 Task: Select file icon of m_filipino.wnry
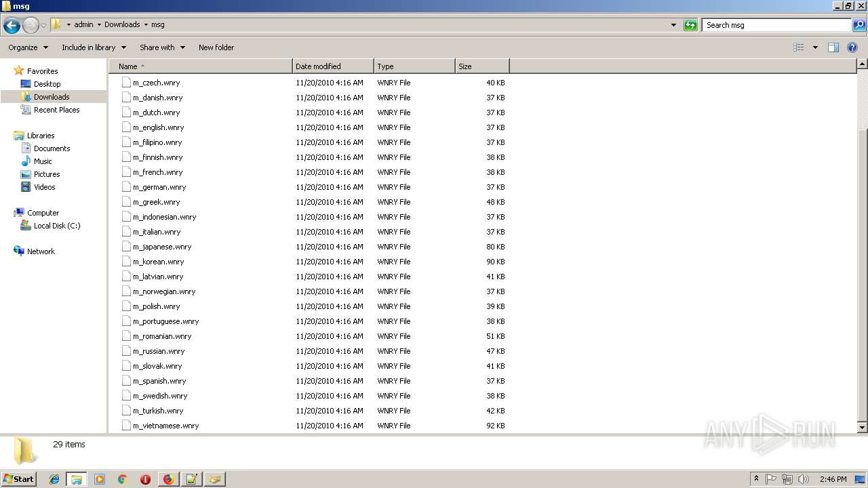125,142
